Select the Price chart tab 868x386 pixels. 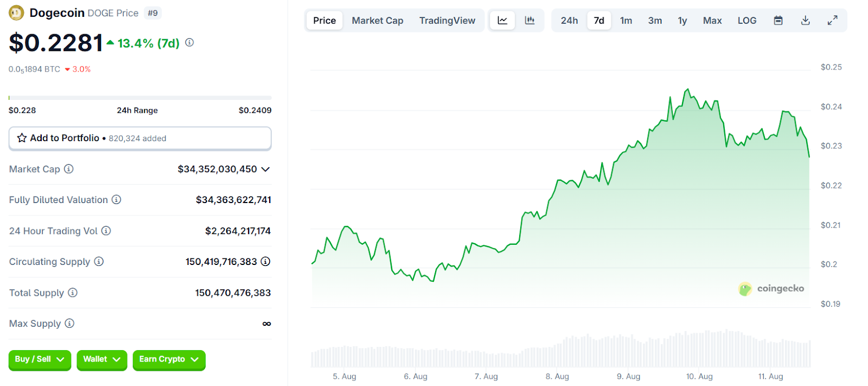click(324, 21)
